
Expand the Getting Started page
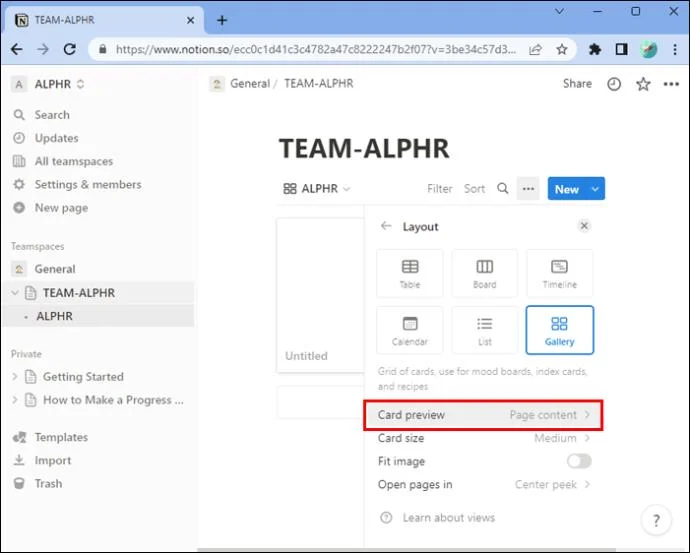pyautogui.click(x=15, y=377)
